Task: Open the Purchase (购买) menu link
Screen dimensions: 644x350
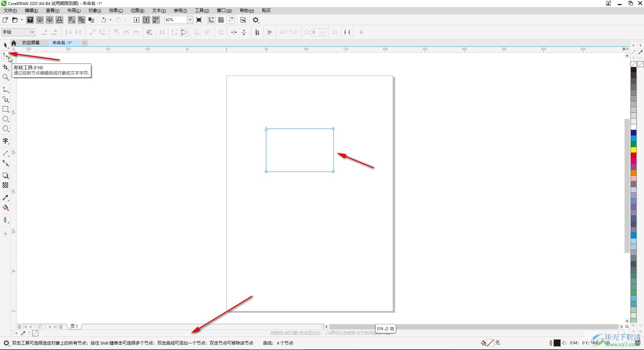Action: click(x=266, y=10)
